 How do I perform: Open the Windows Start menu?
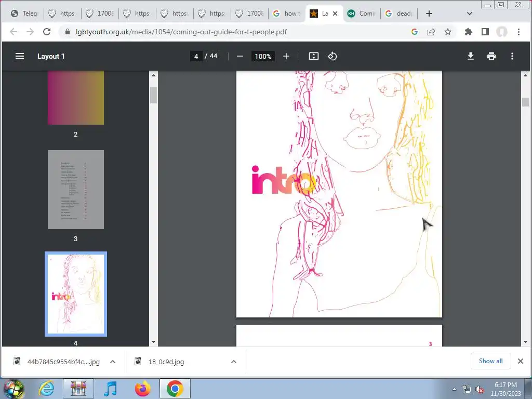[x=14, y=389]
